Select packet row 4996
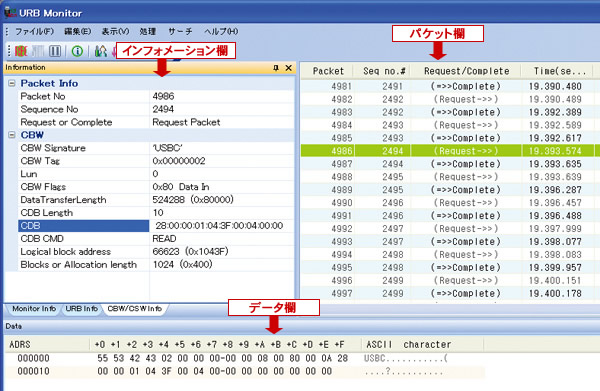 coord(450,280)
